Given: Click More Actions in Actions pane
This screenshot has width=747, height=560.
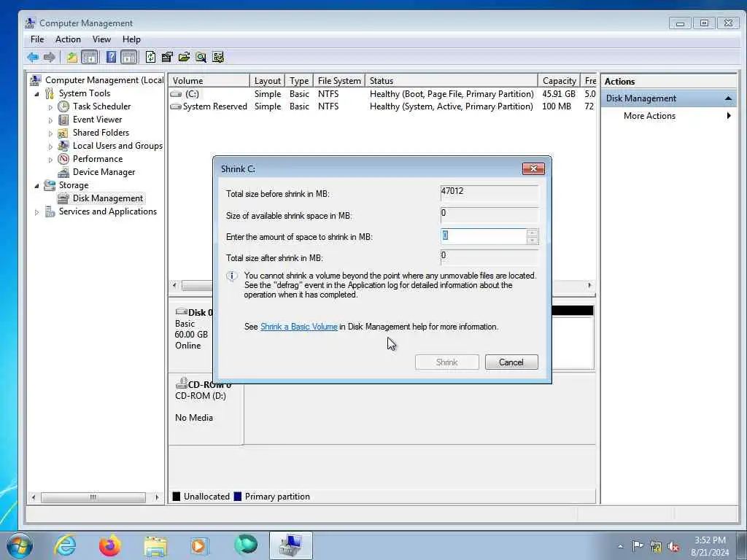Looking at the screenshot, I should 649,116.
